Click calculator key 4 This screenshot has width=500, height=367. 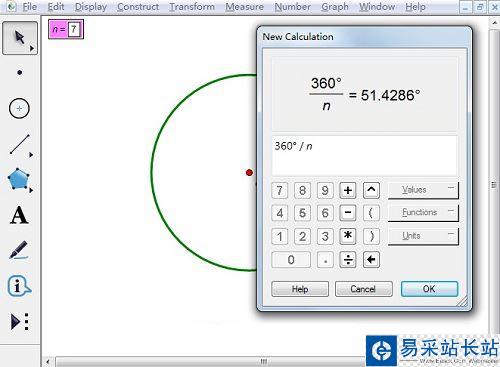click(280, 213)
